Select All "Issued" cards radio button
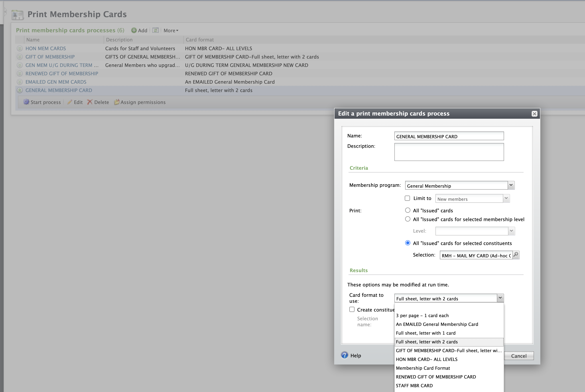Image resolution: width=585 pixels, height=392 pixels. pyautogui.click(x=408, y=210)
